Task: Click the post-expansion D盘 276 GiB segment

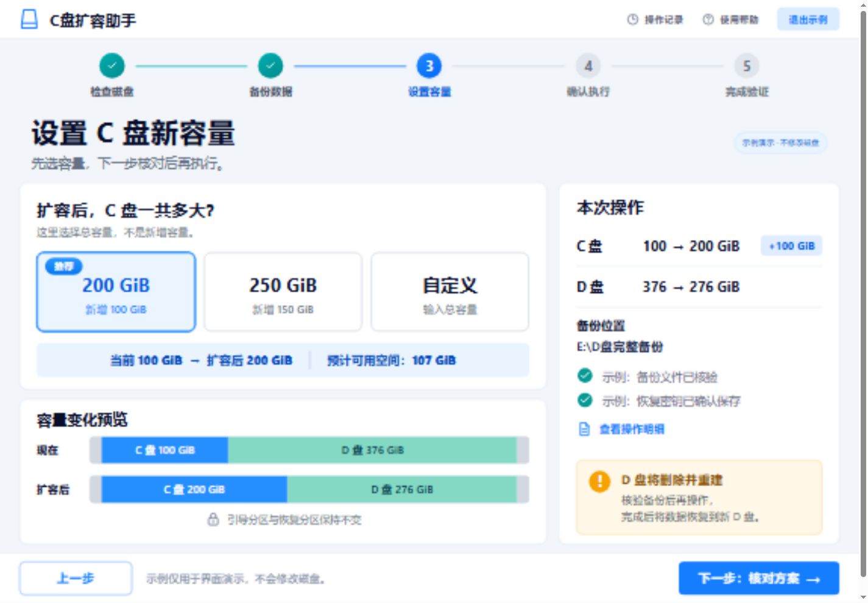Action: [x=402, y=489]
